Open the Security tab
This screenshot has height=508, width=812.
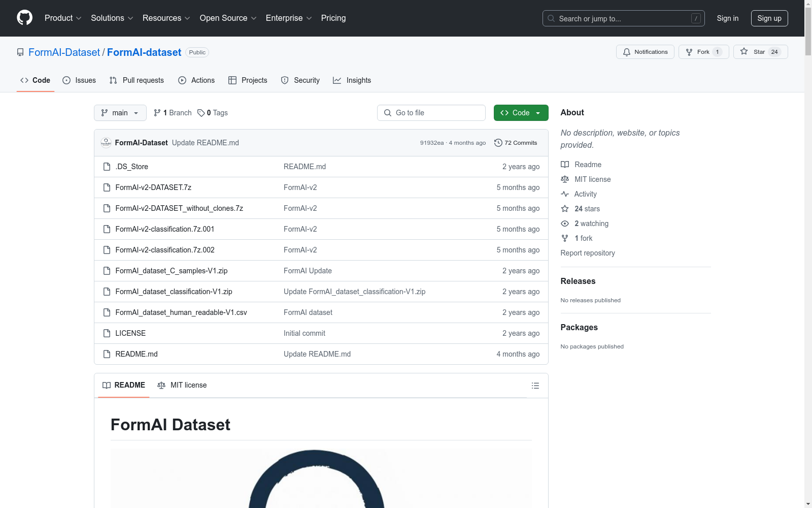pos(300,80)
